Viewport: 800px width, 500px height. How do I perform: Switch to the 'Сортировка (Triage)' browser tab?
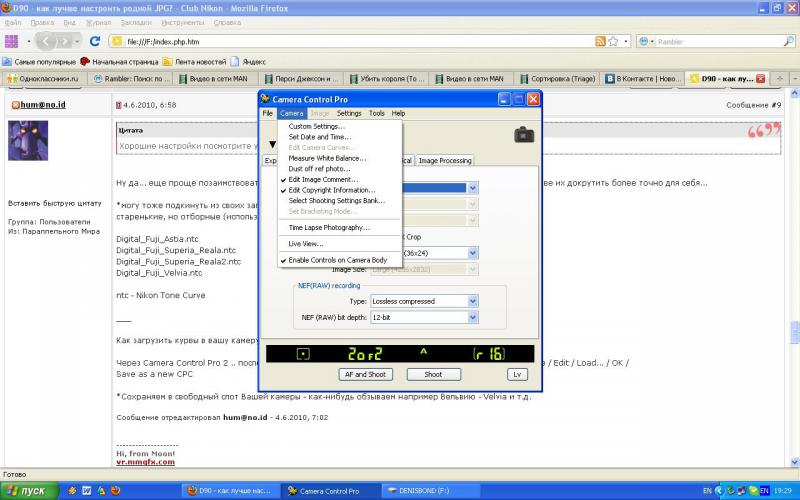pos(558,79)
